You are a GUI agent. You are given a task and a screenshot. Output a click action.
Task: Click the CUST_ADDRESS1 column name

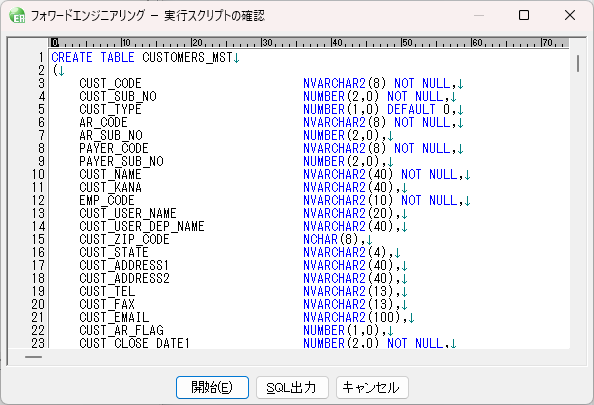124,265
